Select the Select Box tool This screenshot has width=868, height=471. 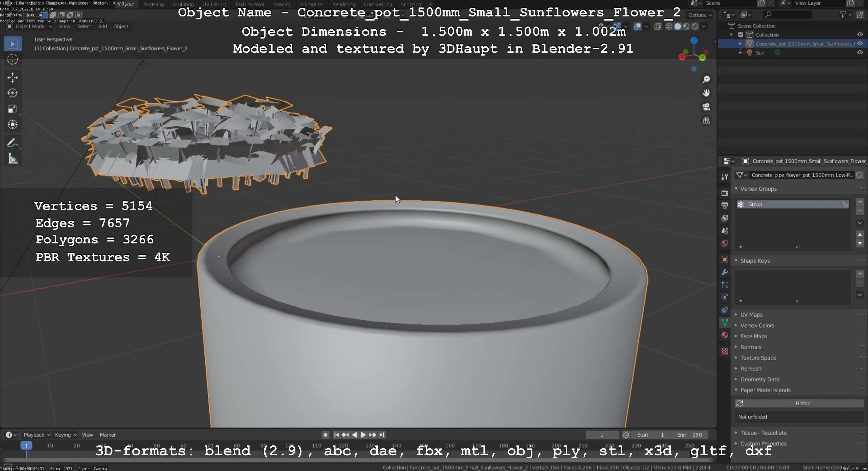click(12, 44)
